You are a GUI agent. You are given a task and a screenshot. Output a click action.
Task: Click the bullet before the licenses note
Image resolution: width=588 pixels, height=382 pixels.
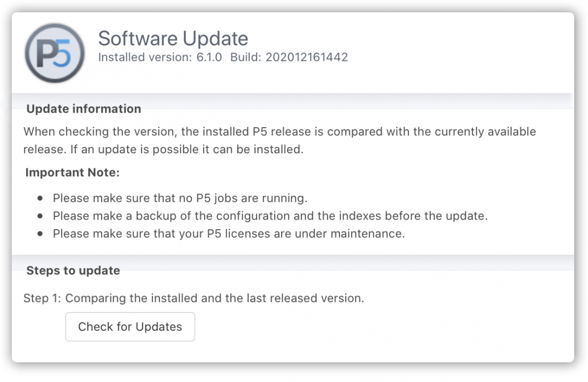pos(40,233)
